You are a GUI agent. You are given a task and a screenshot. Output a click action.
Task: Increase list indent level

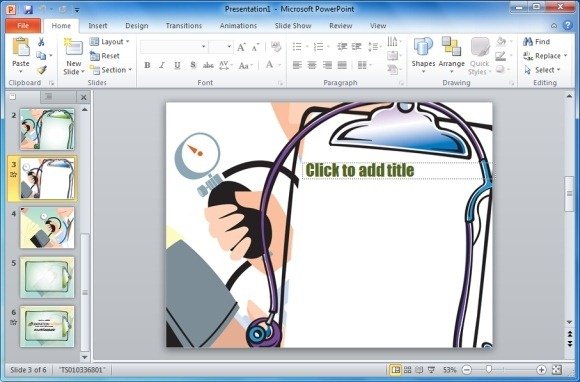click(x=357, y=47)
